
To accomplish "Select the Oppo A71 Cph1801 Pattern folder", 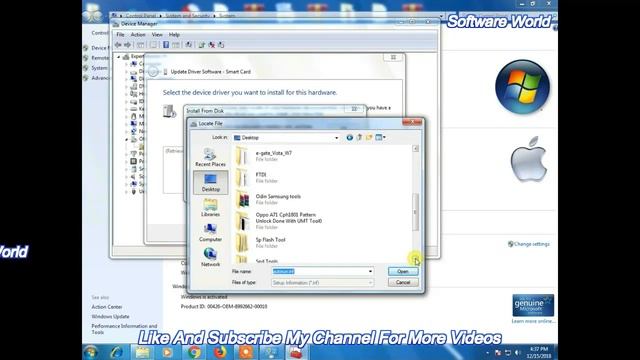I will pos(289,221).
